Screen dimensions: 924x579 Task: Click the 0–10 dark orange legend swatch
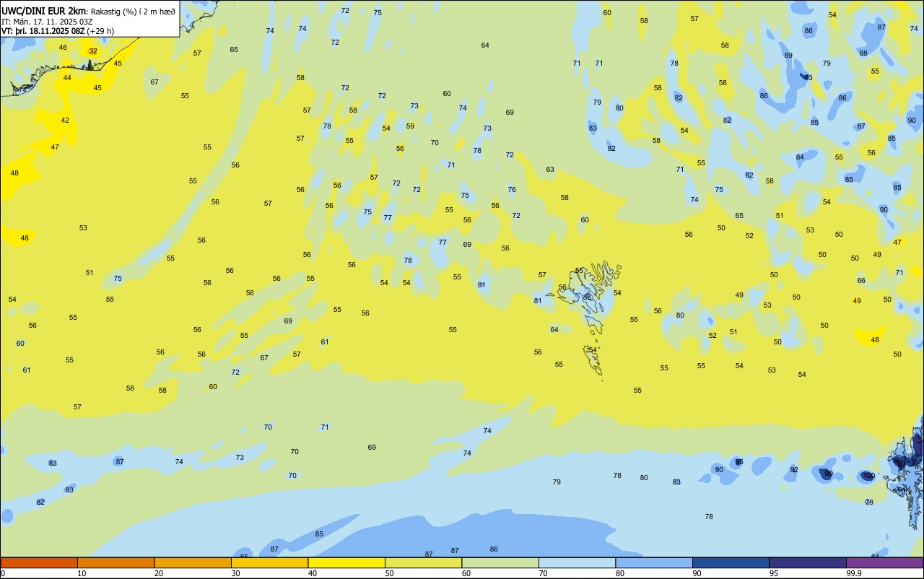coord(39,562)
